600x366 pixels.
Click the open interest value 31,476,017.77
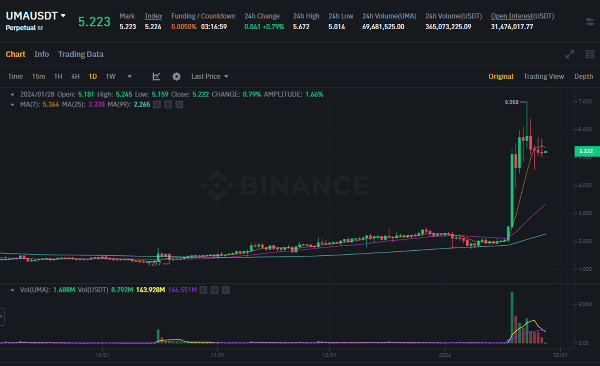pos(512,27)
